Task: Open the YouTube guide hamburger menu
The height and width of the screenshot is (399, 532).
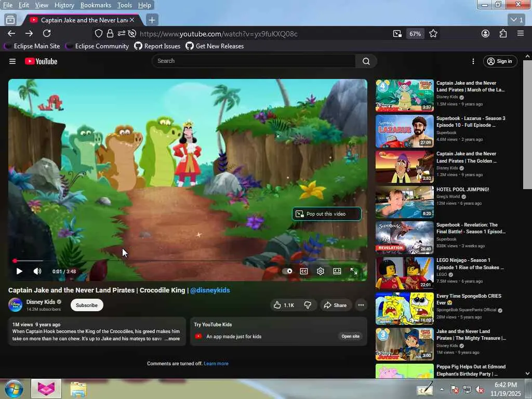Action: tap(12, 61)
